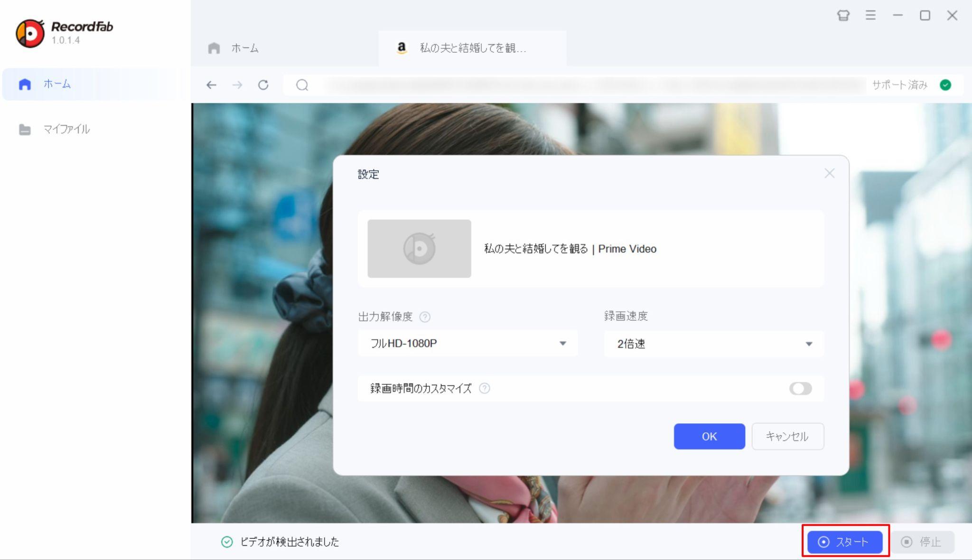Click the 録画時間のカスタマイズ help icon
Viewport: 972px width, 560px height.
click(484, 389)
